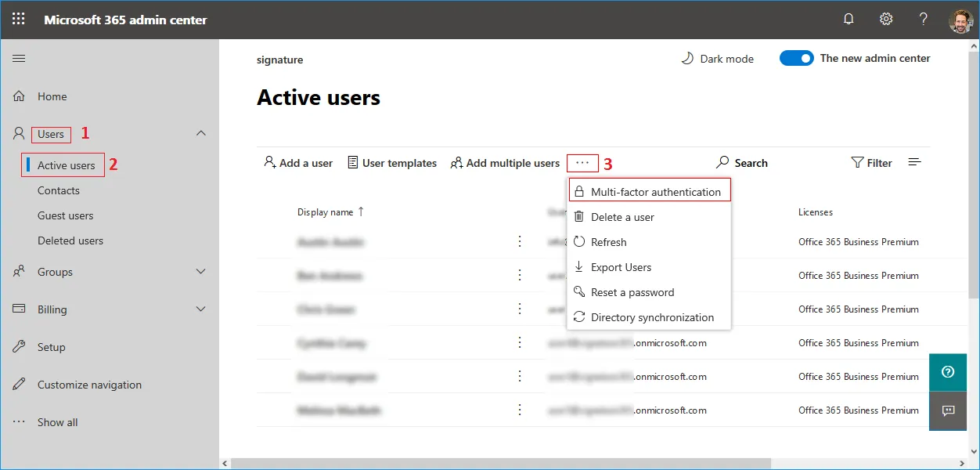980x470 pixels.
Task: Expand the Billing section chevron
Action: coord(201,309)
